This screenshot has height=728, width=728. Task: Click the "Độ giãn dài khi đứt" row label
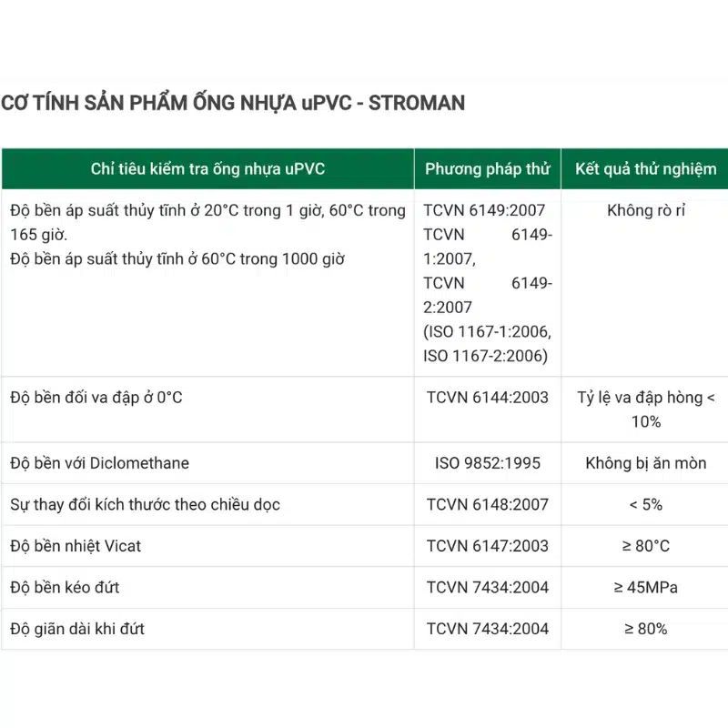tap(77, 629)
